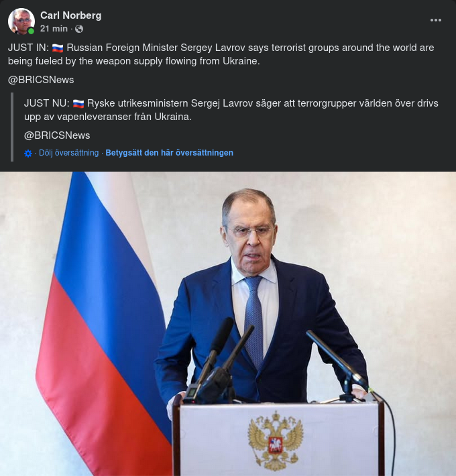Click @BRICSNews inside the Swedish translation
Screen dimensions: 456x476
pos(57,135)
